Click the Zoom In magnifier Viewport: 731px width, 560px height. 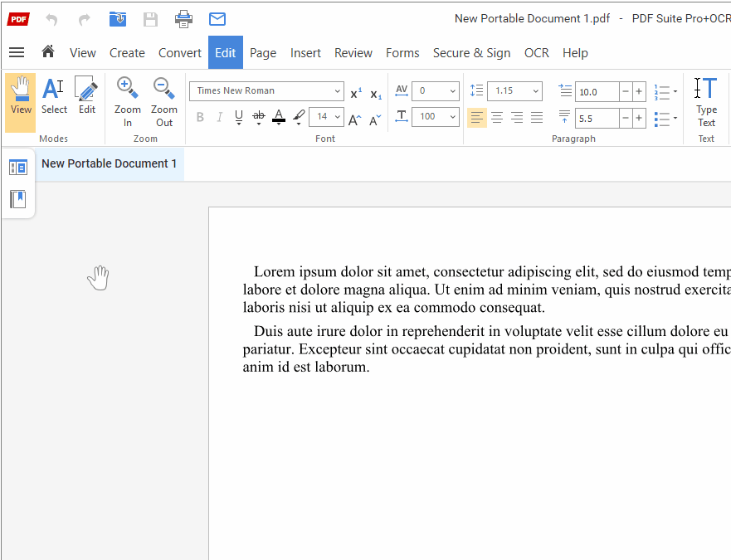(x=127, y=102)
